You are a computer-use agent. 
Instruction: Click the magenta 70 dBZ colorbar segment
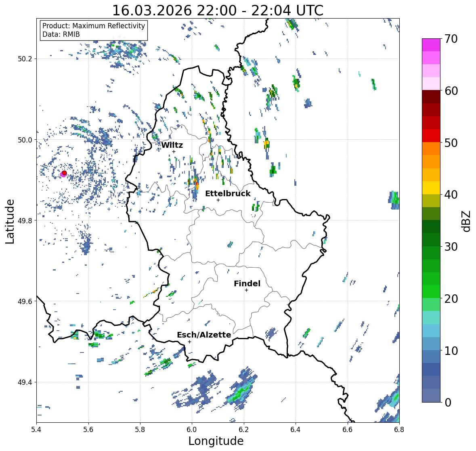point(431,45)
